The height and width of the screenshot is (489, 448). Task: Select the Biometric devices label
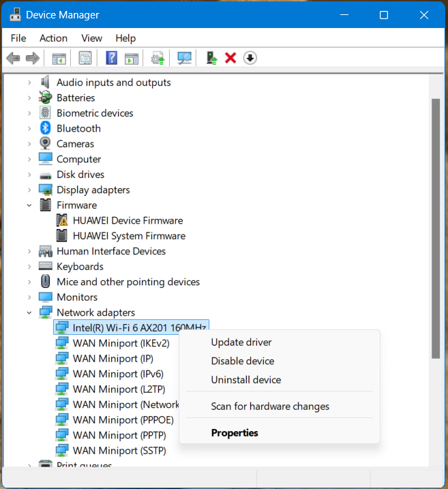[95, 113]
